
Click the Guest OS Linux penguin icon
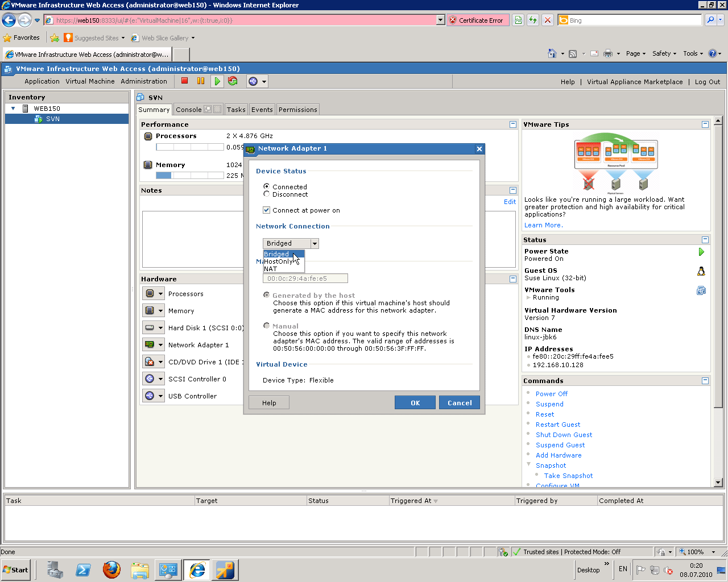701,271
